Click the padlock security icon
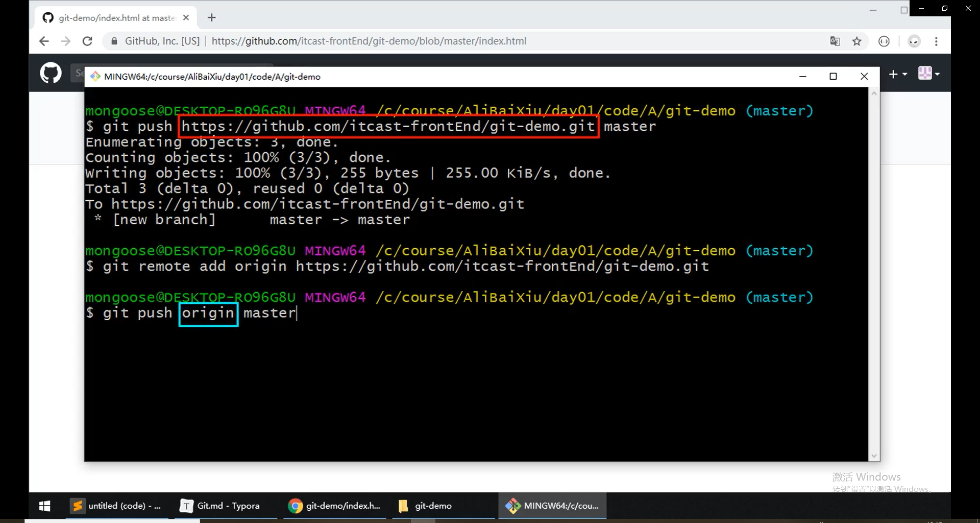 click(114, 41)
